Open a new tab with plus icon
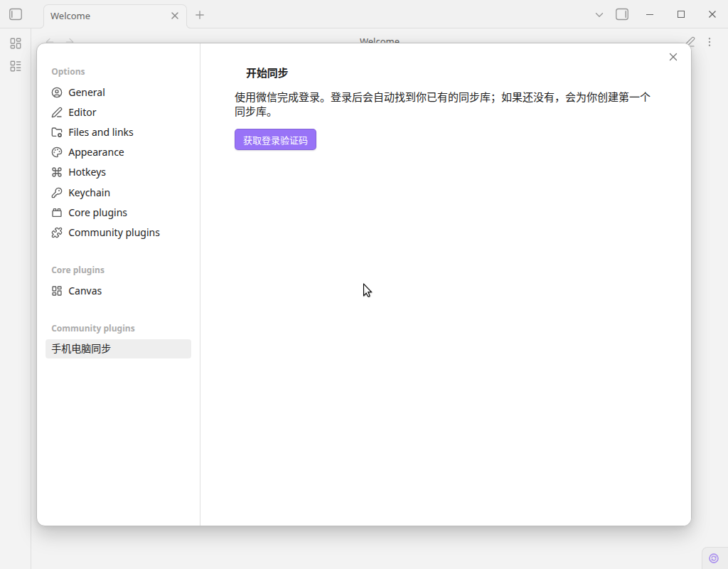 tap(200, 15)
